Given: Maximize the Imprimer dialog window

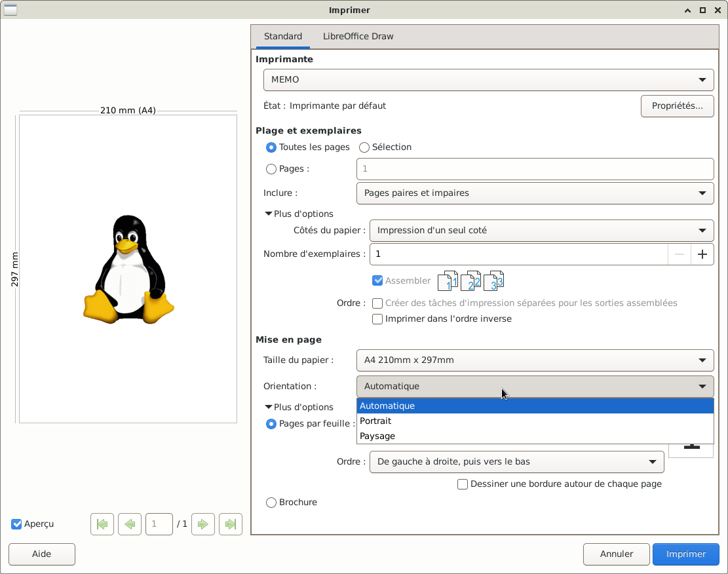Looking at the screenshot, I should click(702, 10).
